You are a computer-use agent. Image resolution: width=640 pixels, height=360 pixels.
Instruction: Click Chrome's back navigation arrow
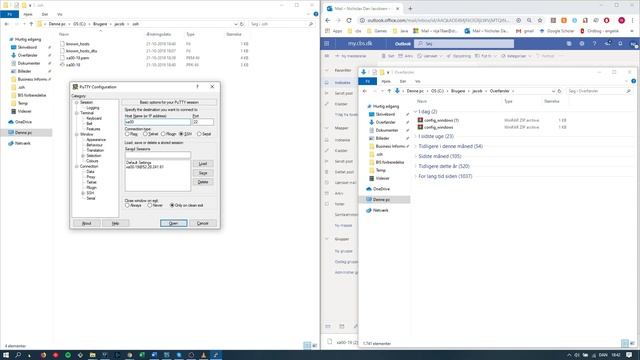(328, 20)
